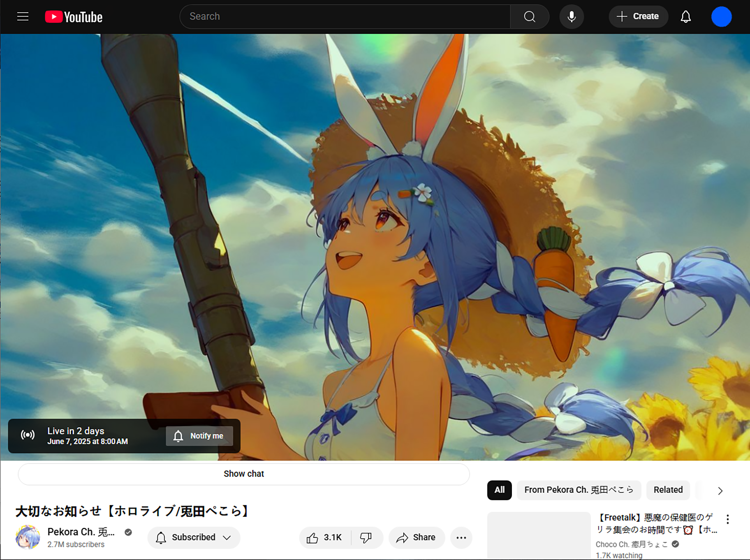Start voice search with microphone icon

click(x=571, y=16)
